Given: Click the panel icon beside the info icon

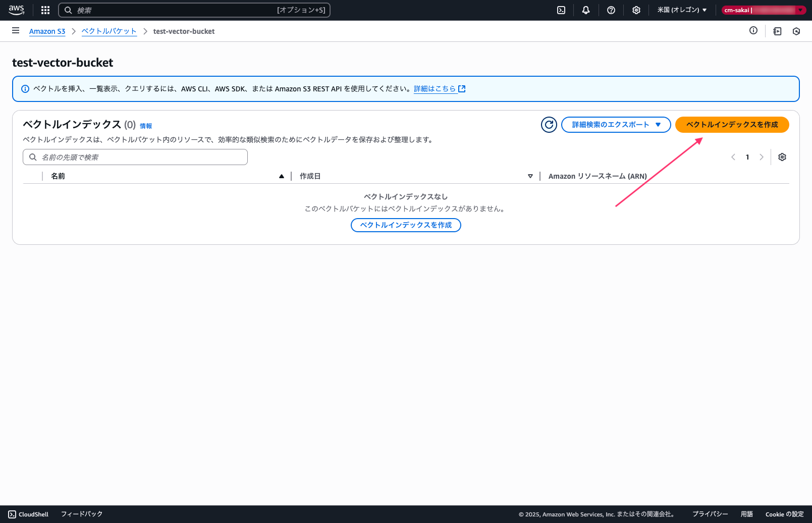Looking at the screenshot, I should point(777,31).
